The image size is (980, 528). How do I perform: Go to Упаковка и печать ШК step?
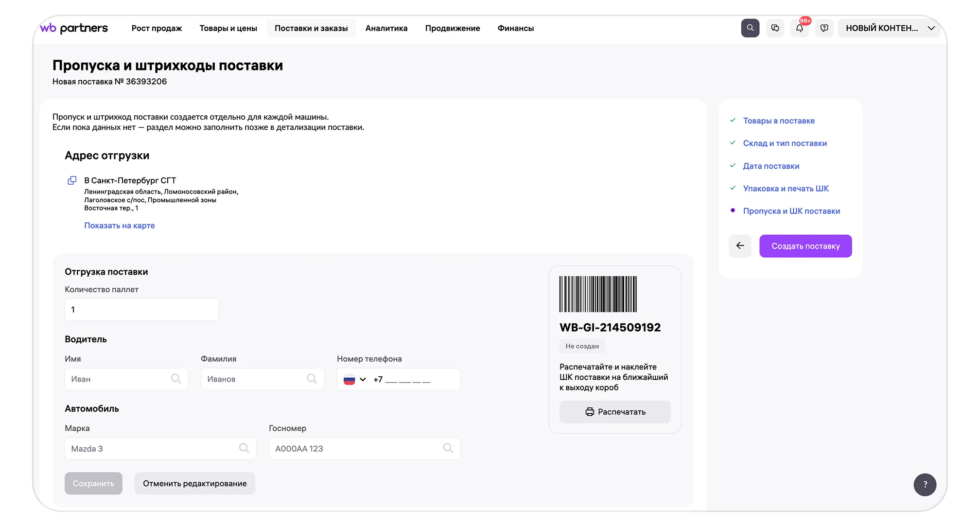[x=786, y=189]
